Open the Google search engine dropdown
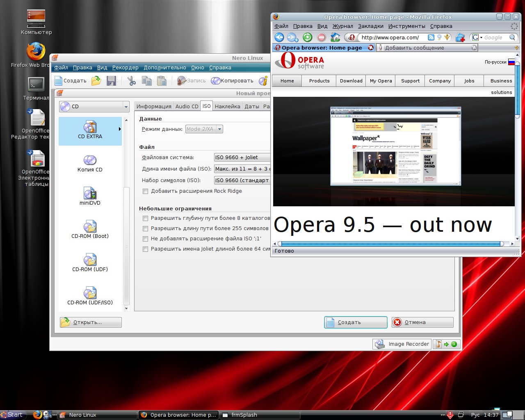The image size is (525, 420). 477,37
